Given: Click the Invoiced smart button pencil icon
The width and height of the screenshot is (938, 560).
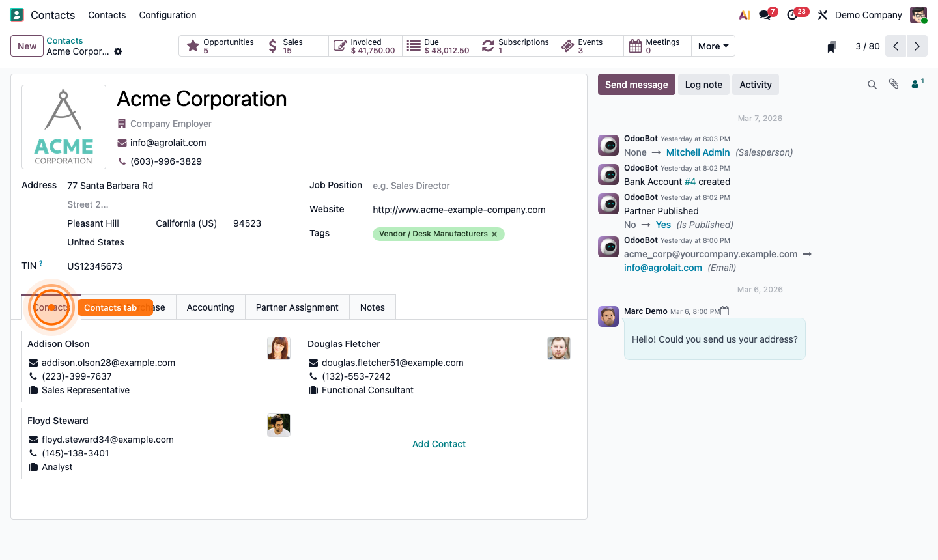Looking at the screenshot, I should (x=340, y=45).
